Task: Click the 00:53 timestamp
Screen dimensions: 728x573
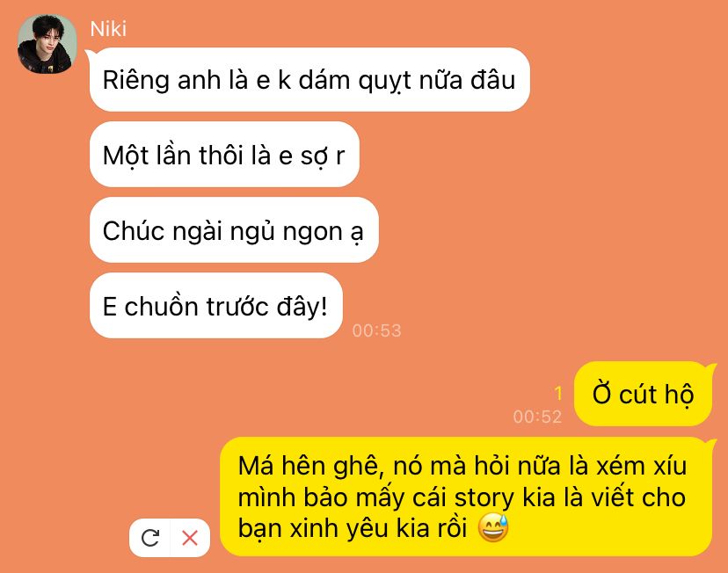Action: coord(376,330)
